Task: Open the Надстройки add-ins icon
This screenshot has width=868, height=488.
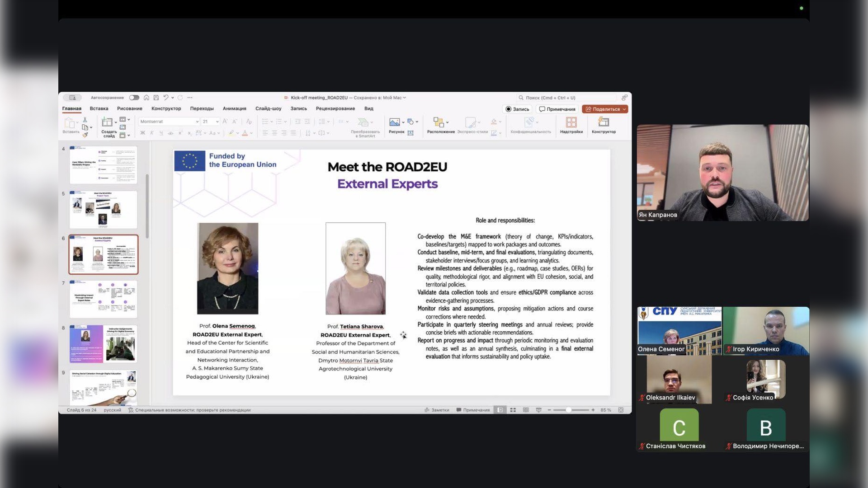Action: (x=571, y=122)
